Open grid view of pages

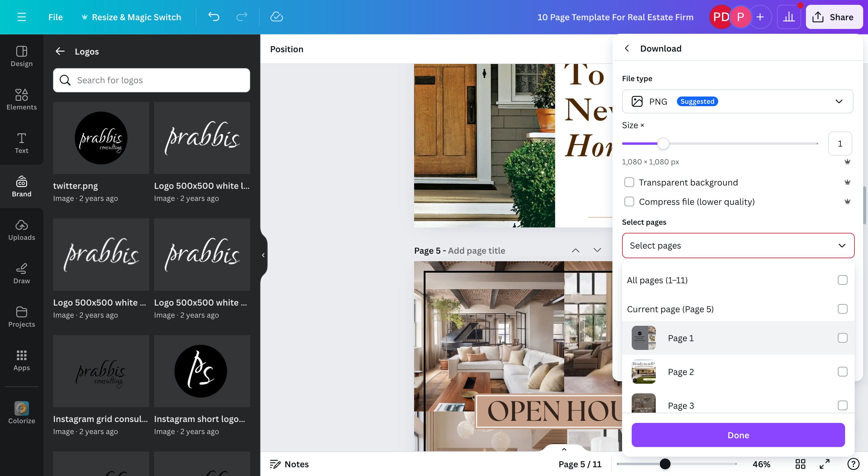pos(800,464)
